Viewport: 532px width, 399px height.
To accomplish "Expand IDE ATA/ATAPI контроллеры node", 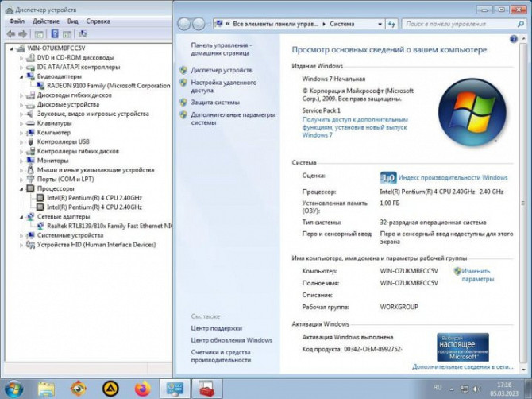I will tap(21, 68).
